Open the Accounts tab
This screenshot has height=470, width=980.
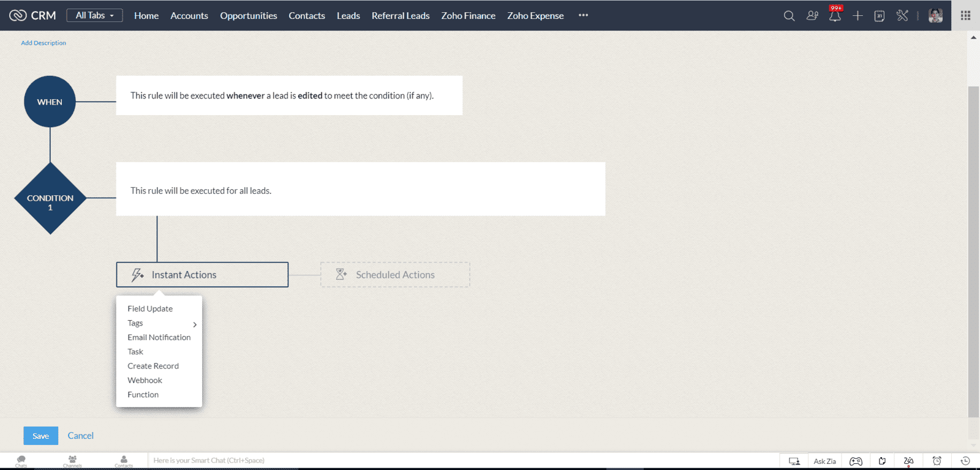click(x=189, y=16)
